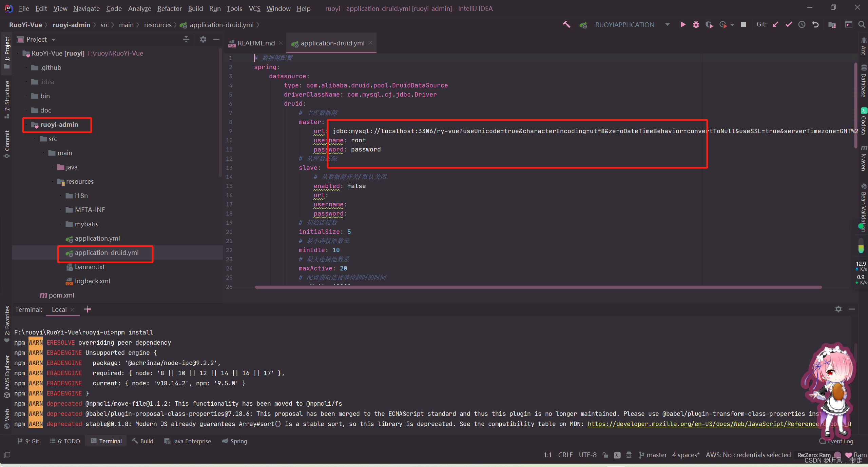The image size is (868, 467).
Task: Open the Database tool window
Action: click(863, 81)
